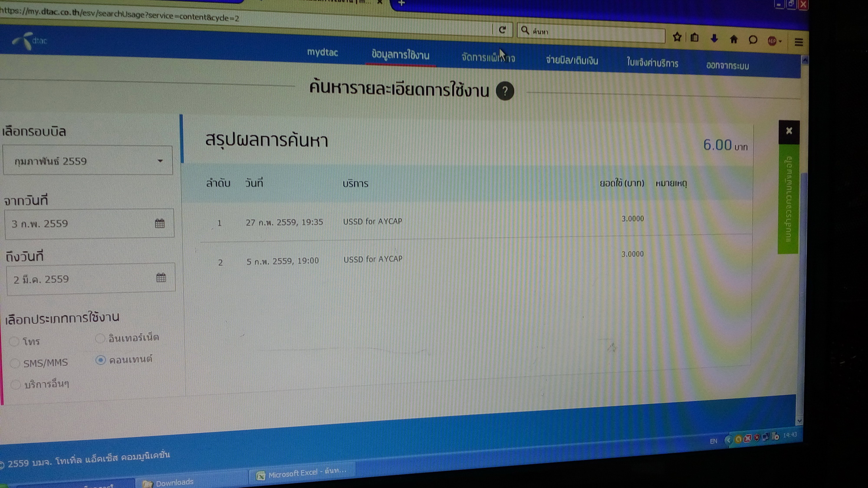The height and width of the screenshot is (488, 868).
Task: Open calendar for the จากวันที่ field
Action: tap(160, 223)
